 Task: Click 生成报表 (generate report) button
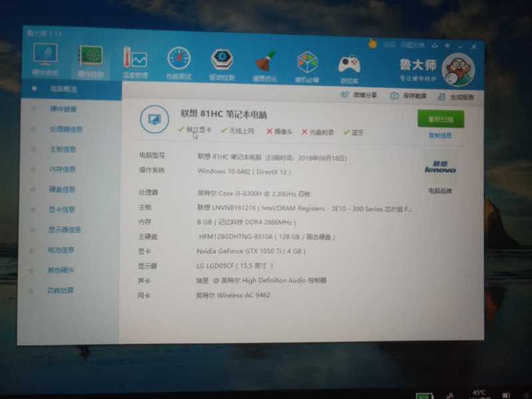coord(456,97)
